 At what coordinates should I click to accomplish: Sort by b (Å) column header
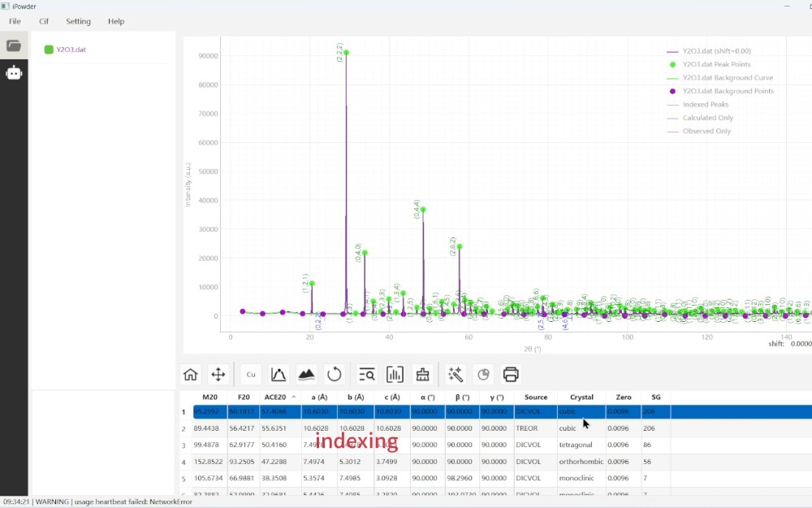(x=356, y=397)
